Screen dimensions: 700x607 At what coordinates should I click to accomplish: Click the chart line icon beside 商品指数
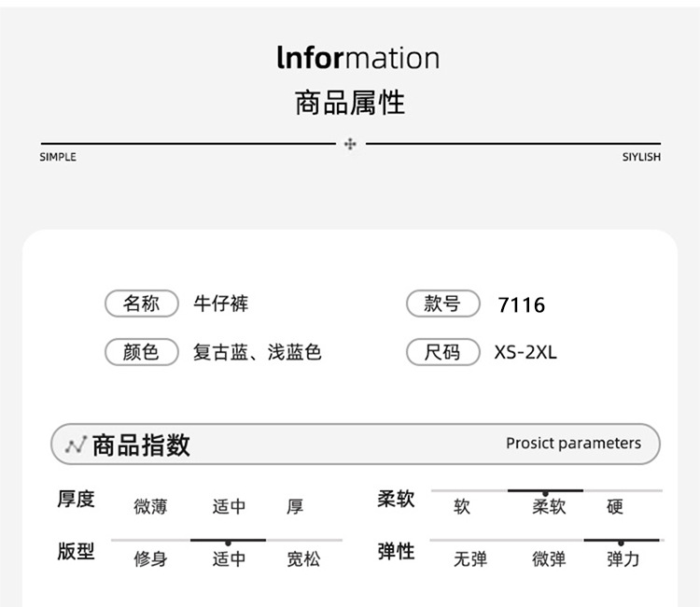click(x=76, y=445)
